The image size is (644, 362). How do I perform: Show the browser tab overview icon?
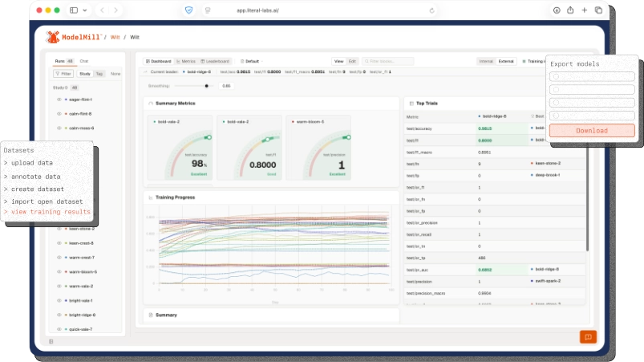(598, 10)
